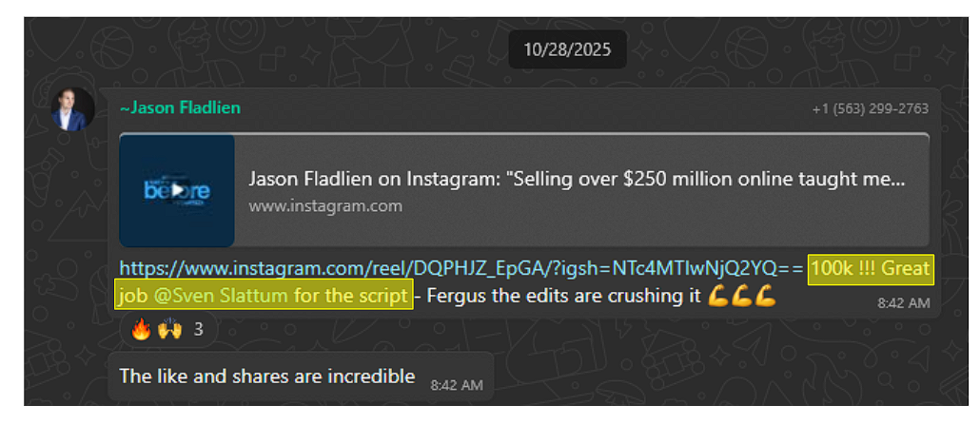Image resolution: width=980 pixels, height=425 pixels.
Task: Open the Instagram reel URL link
Action: [x=461, y=269]
